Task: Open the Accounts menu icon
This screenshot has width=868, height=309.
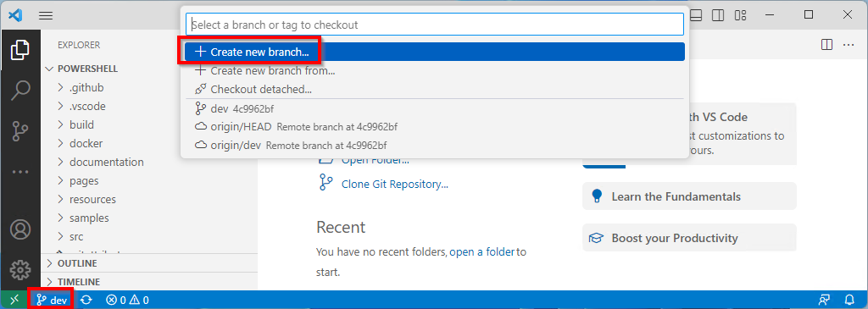Action: [20, 229]
